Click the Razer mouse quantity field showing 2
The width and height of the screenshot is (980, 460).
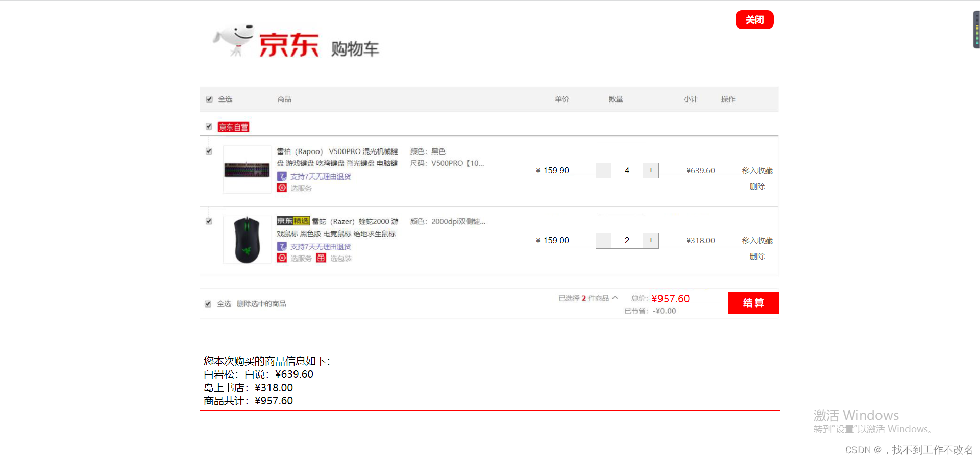click(x=627, y=241)
